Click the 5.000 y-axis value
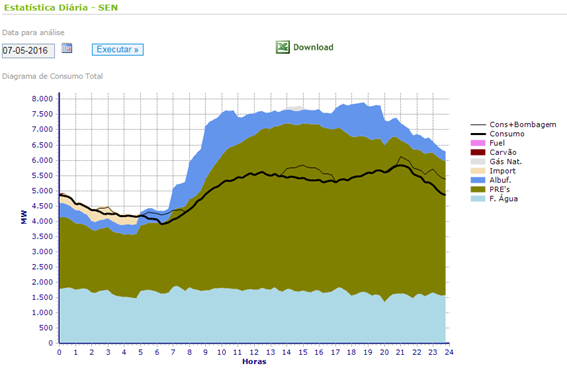The width and height of the screenshot is (567, 374). (x=42, y=191)
